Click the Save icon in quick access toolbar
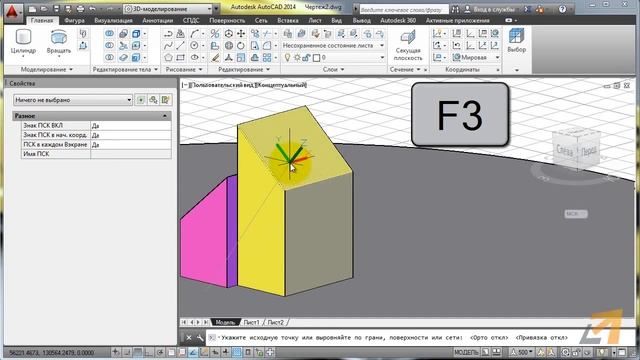 click(x=56, y=9)
